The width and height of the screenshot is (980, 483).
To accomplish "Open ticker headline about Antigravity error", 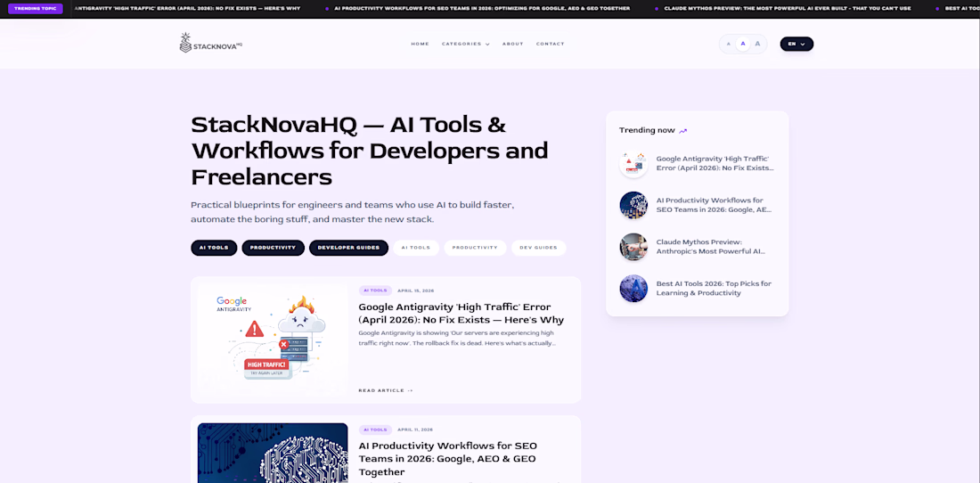I will pos(187,9).
